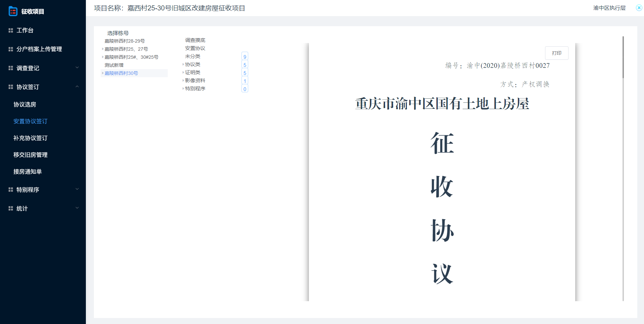Open the 协议选房 submenu item
This screenshot has height=324, width=644.
(25, 104)
